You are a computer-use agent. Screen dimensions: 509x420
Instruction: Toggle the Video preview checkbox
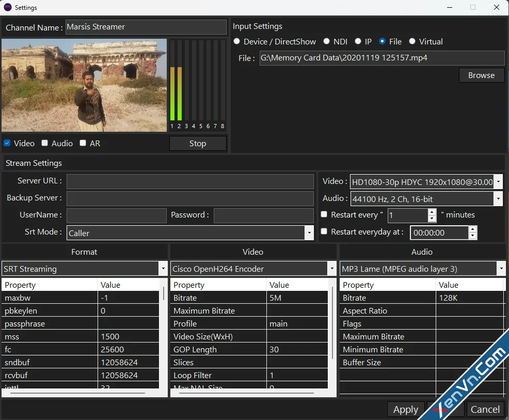click(x=7, y=143)
